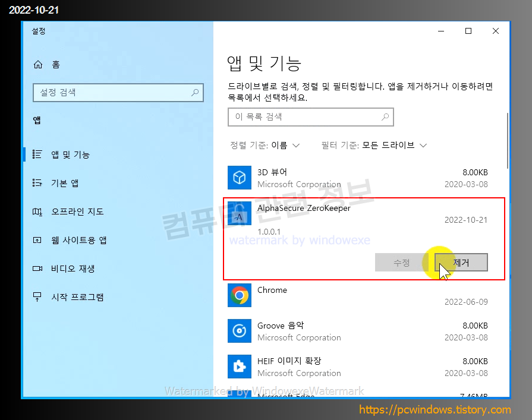The image size is (532, 420).
Task: Click the 웹 사이트용 앱 icon
Action: [37, 241]
